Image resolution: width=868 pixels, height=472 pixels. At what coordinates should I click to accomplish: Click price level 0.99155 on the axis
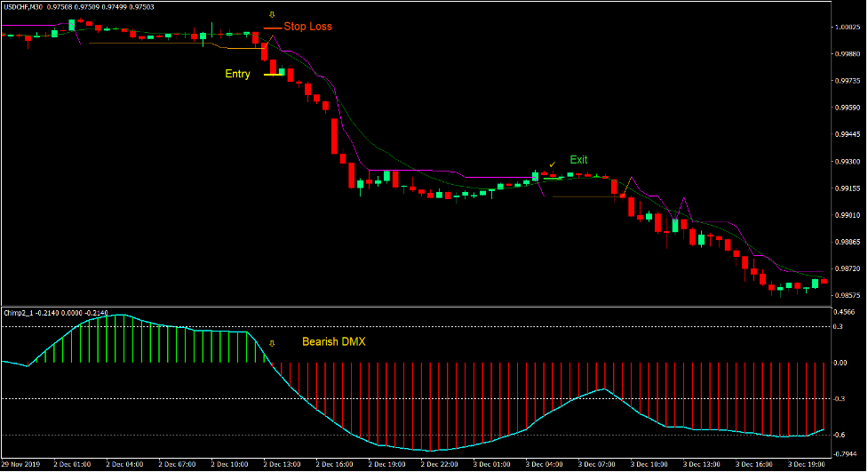click(x=847, y=188)
